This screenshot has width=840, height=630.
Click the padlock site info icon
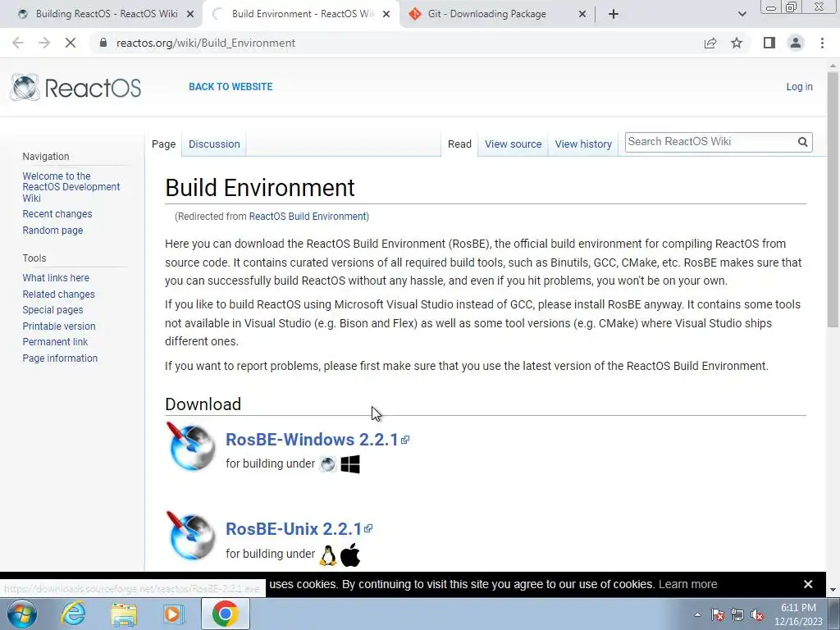click(103, 43)
